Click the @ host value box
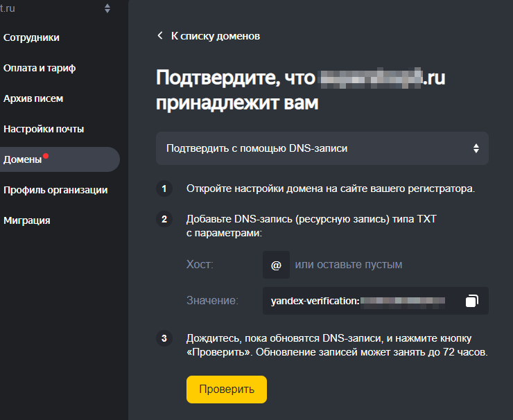The width and height of the screenshot is (513, 420). (276, 265)
